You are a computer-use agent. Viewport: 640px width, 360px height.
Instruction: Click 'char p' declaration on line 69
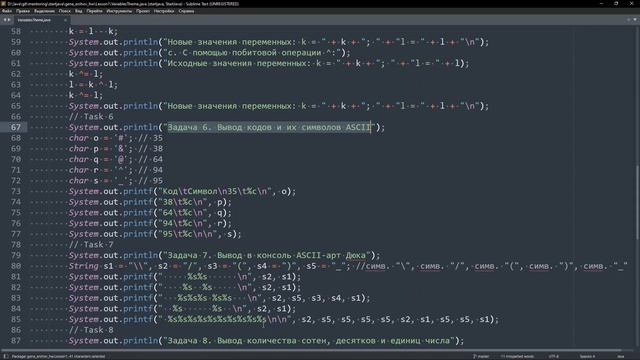(x=84, y=149)
